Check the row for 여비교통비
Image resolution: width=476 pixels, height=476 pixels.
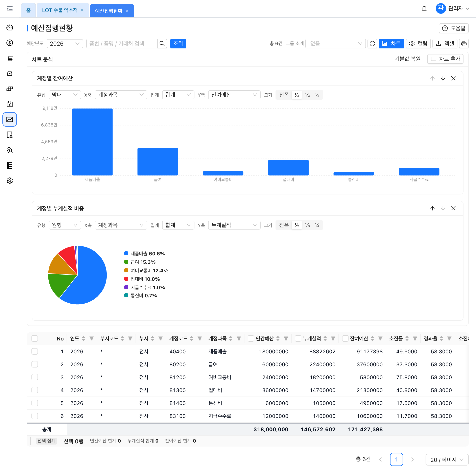coord(35,377)
